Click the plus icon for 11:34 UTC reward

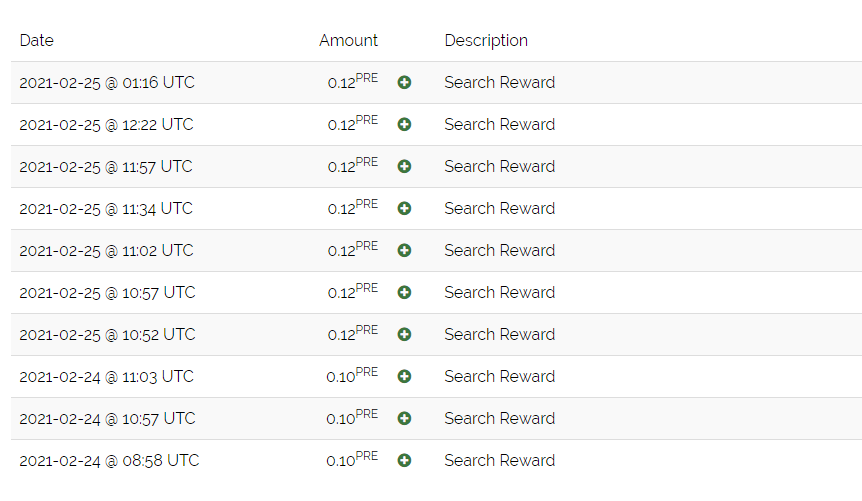404,208
